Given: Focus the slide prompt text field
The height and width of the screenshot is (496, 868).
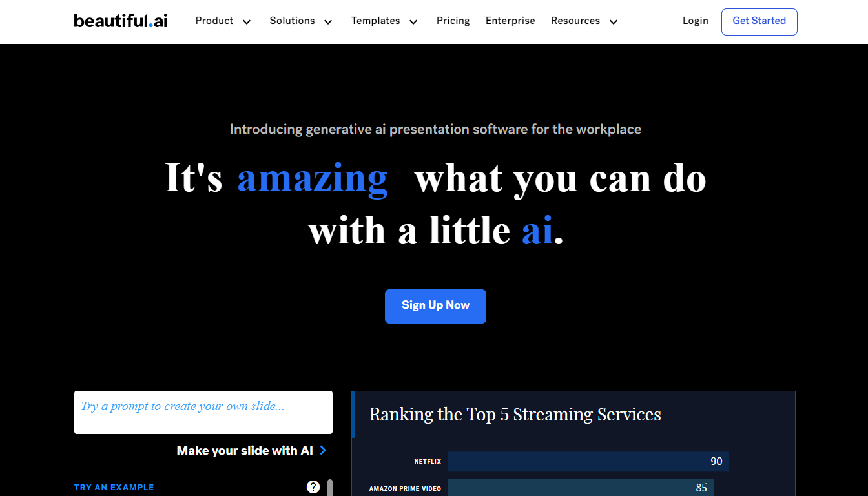Looking at the screenshot, I should click(x=203, y=412).
